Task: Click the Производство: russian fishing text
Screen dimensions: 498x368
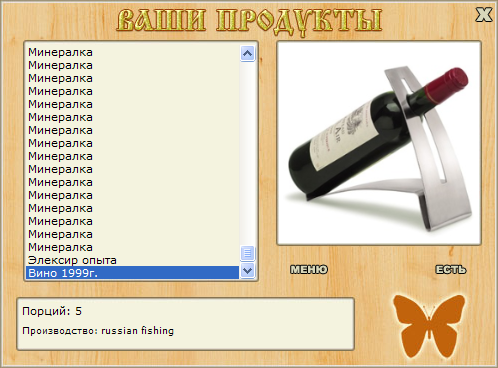Action: [98, 331]
